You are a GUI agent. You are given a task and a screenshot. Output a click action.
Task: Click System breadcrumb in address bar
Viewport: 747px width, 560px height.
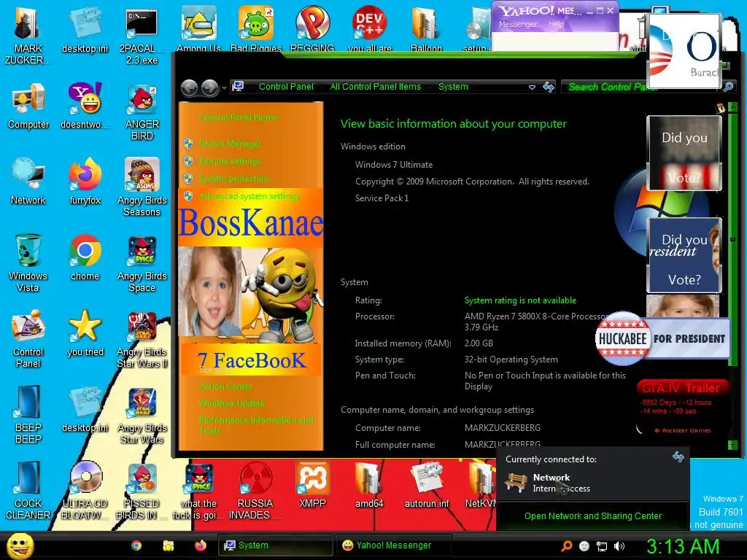(x=453, y=87)
